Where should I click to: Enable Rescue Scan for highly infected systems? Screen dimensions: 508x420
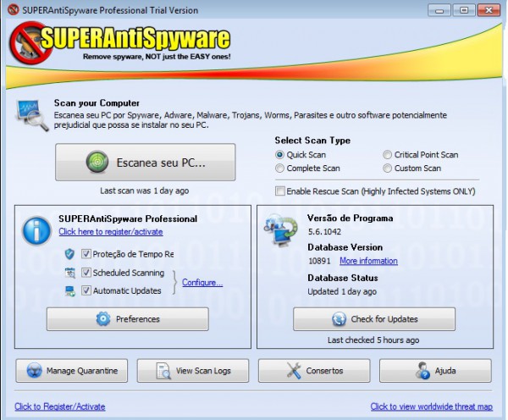pyautogui.click(x=279, y=192)
